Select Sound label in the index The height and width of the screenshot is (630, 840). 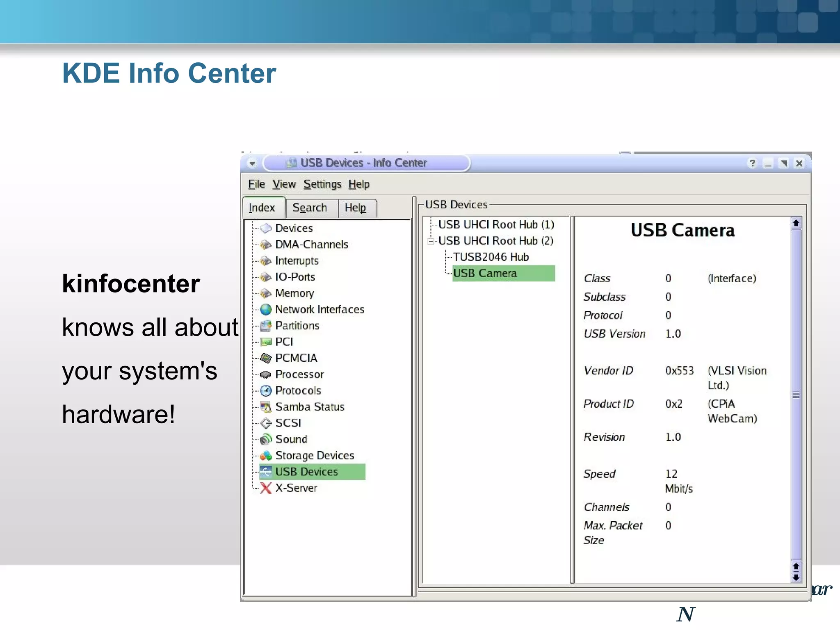(291, 439)
